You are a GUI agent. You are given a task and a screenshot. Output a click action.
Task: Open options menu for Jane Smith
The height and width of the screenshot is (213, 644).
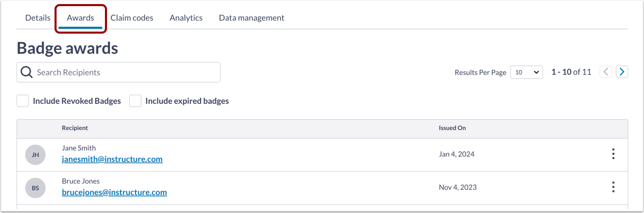click(613, 154)
